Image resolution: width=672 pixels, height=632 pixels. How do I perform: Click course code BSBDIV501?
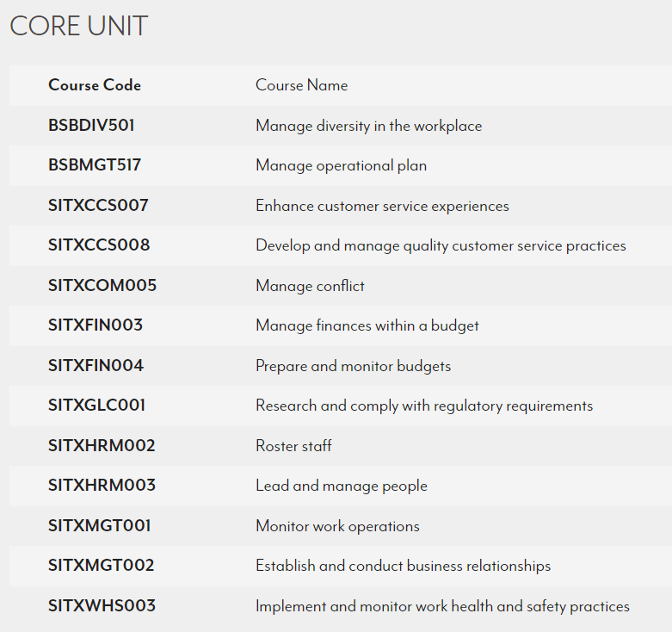(x=91, y=126)
